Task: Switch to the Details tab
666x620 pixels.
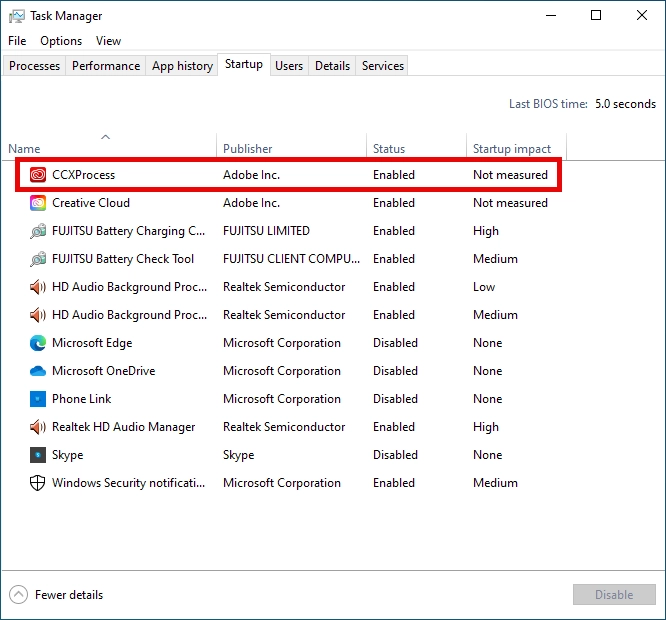Action: (332, 66)
